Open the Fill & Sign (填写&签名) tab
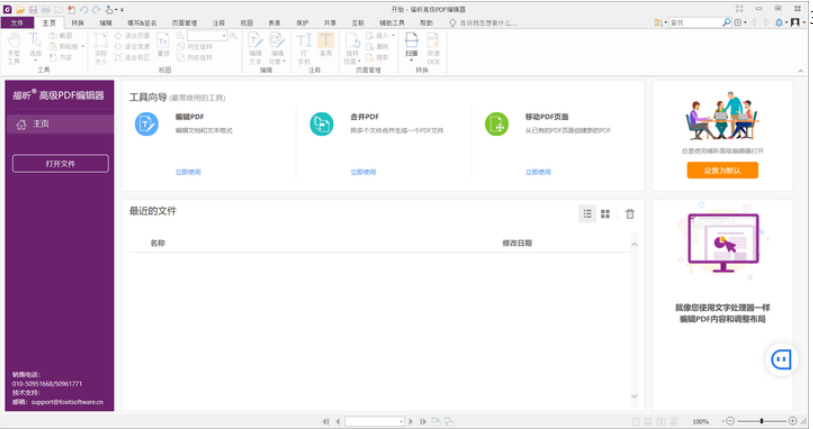The width and height of the screenshot is (813, 429). click(142, 23)
